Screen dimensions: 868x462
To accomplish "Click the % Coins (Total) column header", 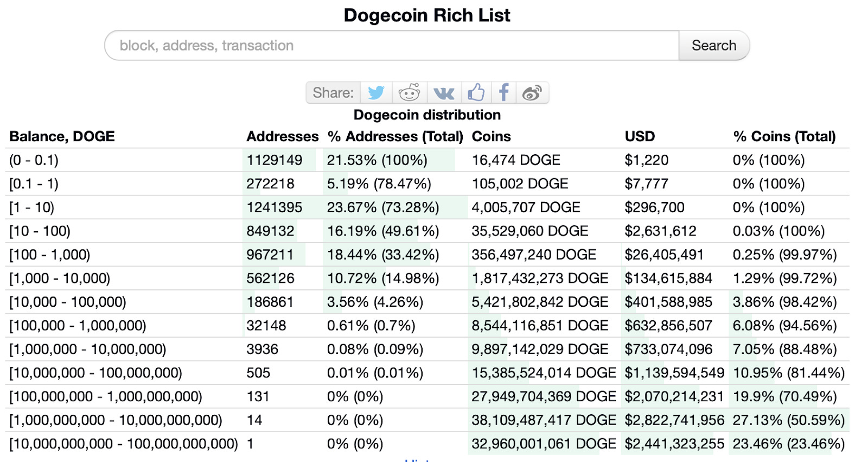I will tap(784, 136).
